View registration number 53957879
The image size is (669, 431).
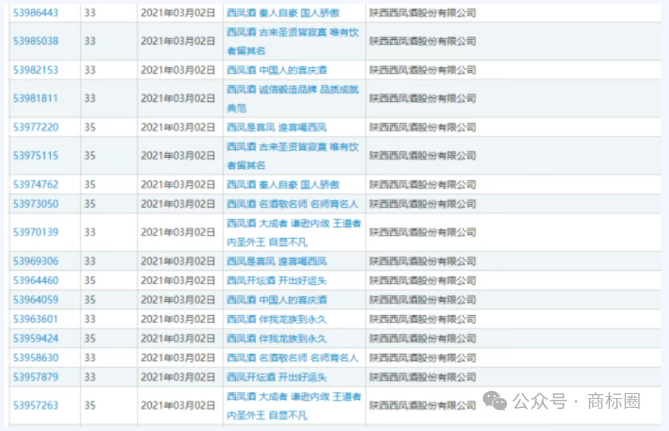35,376
